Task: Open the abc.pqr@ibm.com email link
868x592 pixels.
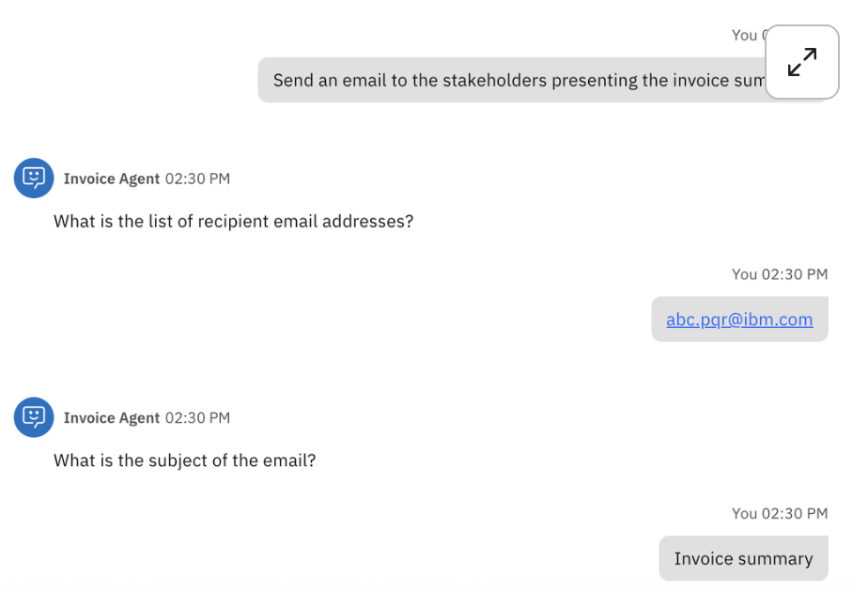Action: (739, 319)
